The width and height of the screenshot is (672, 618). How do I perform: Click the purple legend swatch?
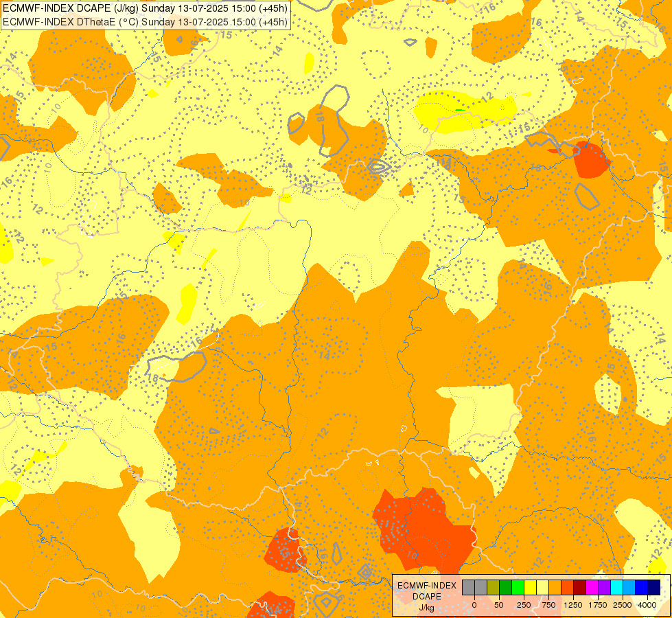click(x=605, y=588)
